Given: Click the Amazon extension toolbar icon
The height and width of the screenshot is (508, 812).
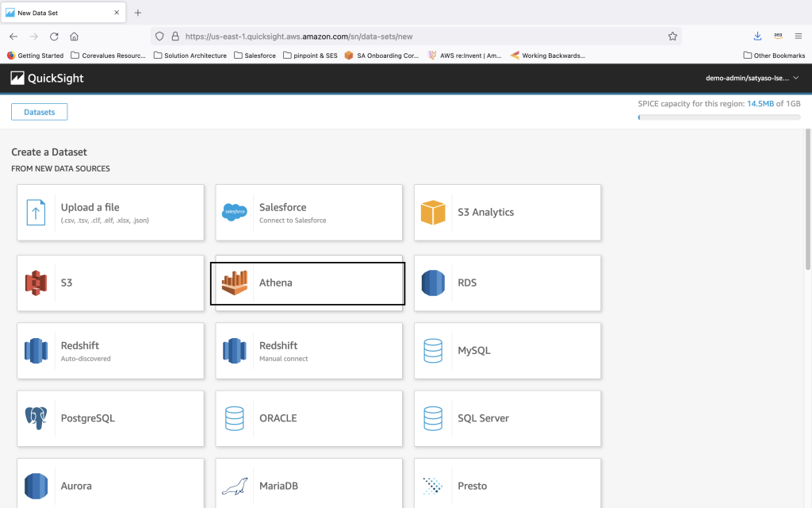Looking at the screenshot, I should coord(778,37).
